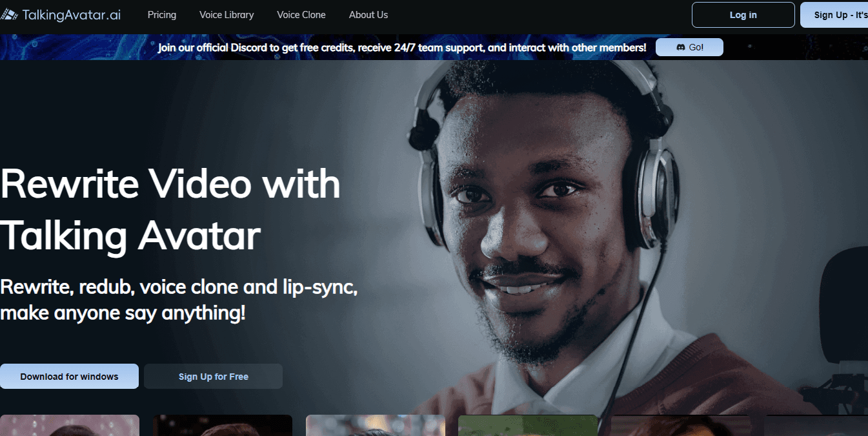Image resolution: width=868 pixels, height=436 pixels.
Task: Click the 'make anyone say anything' subheading
Action: coord(123,313)
